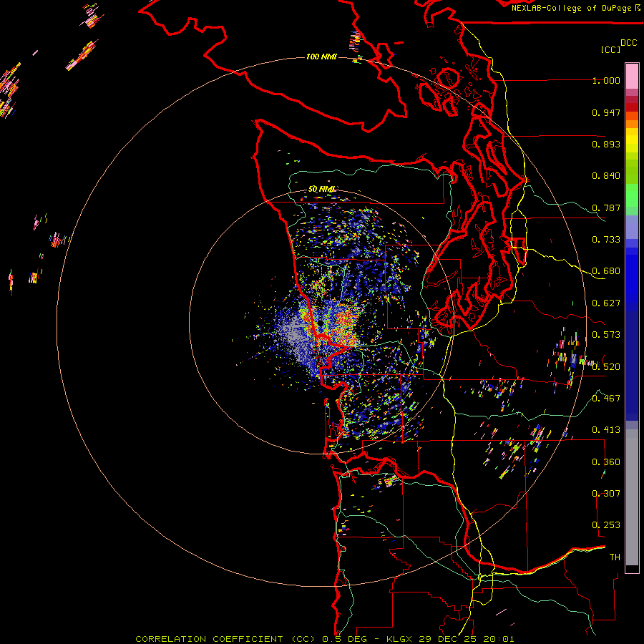Click the 29 DEC 25 date text
The height and width of the screenshot is (644, 644).
point(447,639)
